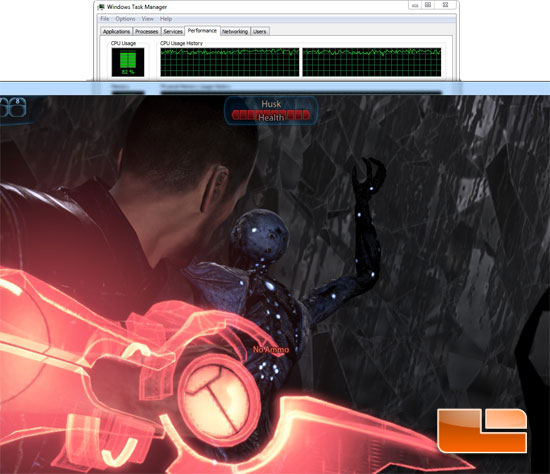
Task: Click the orange logo watermark
Action: click(x=482, y=430)
